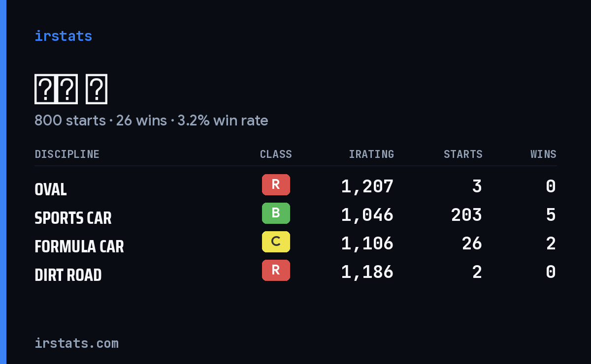Screen dimensions: 591x364
Task: Click the green B badge for Sports Car
Action: pyautogui.click(x=276, y=213)
